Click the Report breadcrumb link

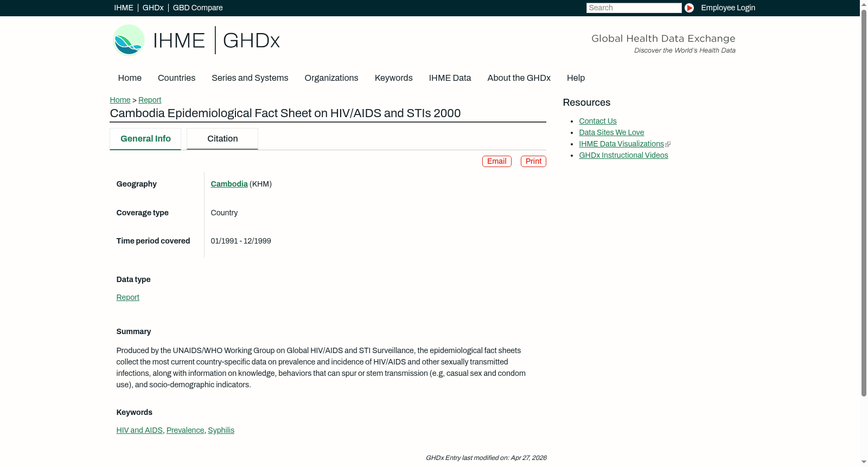click(150, 100)
